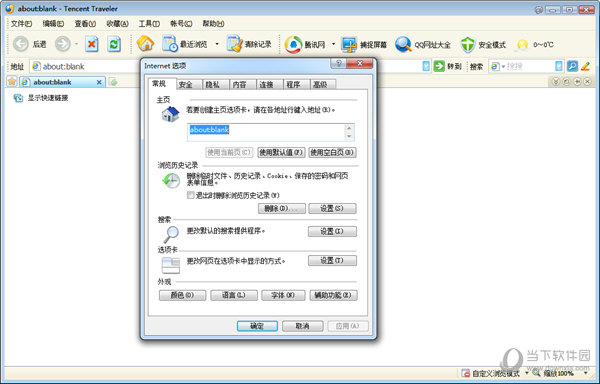The height and width of the screenshot is (384, 600).
Task: Open the Favorites (收藏) menu
Action: 117,24
